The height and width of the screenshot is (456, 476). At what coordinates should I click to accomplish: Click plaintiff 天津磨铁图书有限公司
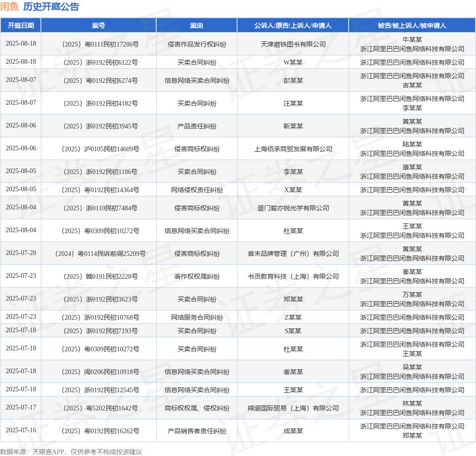293,44
